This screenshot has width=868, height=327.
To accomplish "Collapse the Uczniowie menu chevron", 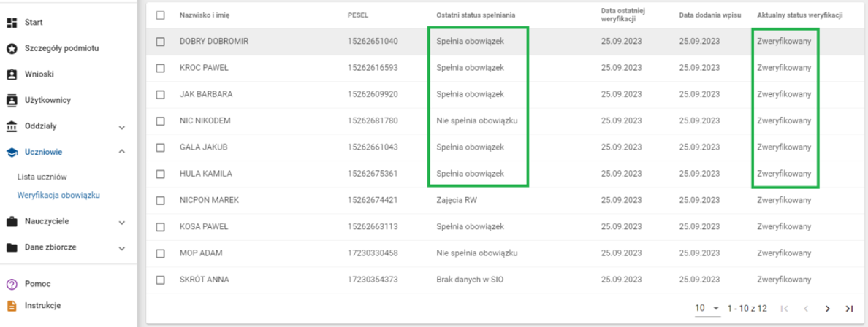I will coord(122,152).
